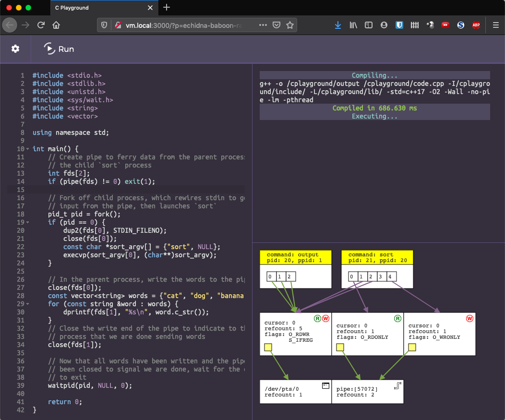Toggle close-on-exec box on the O_WRONLY file

pyautogui.click(x=411, y=347)
